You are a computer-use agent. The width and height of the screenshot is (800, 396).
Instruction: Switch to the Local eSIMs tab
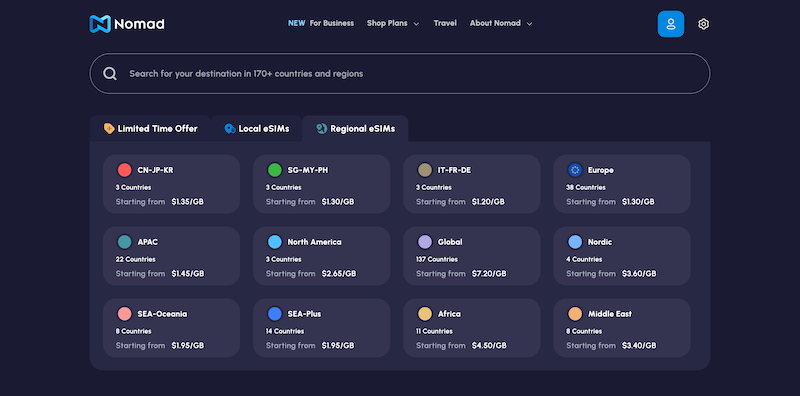(257, 129)
